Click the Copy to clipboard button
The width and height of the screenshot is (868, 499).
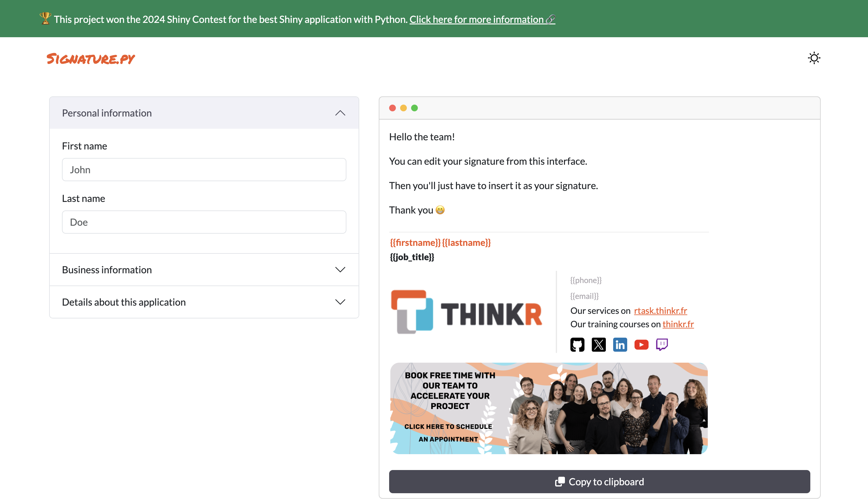pyautogui.click(x=599, y=482)
